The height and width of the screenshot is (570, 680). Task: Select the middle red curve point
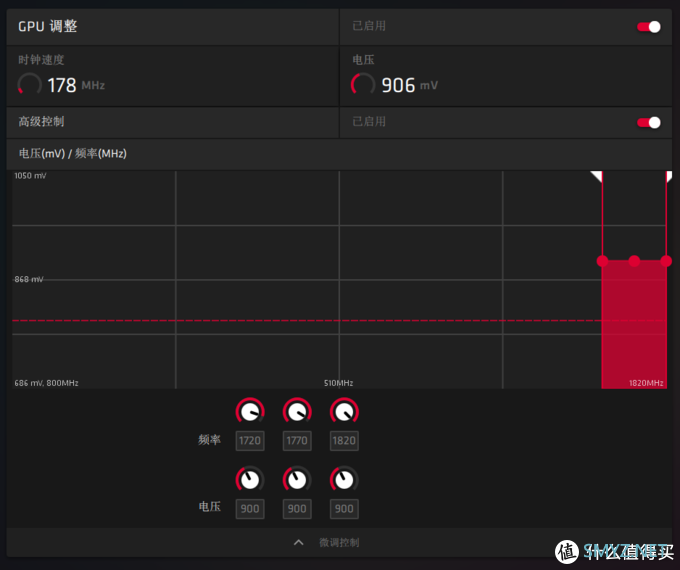point(634,261)
